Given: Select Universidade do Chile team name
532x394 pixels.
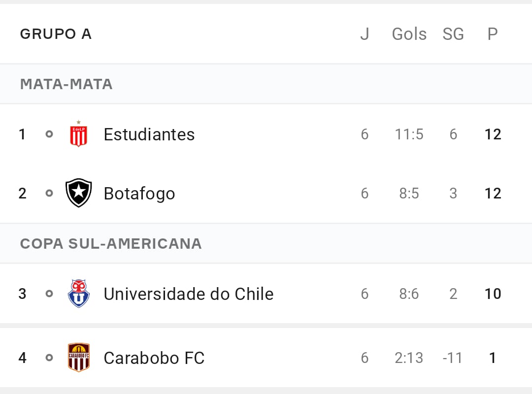Looking at the screenshot, I should (x=189, y=294).
